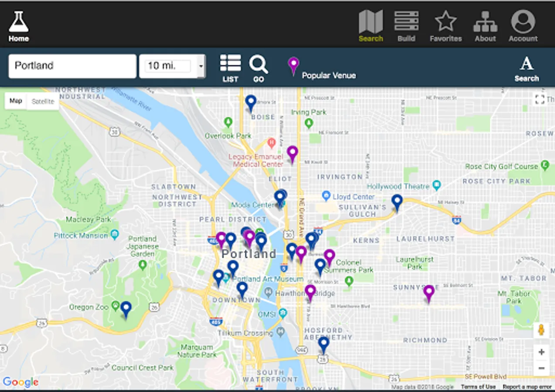Select blue pin in Boise neighborhood
The width and height of the screenshot is (555, 392).
tap(250, 104)
